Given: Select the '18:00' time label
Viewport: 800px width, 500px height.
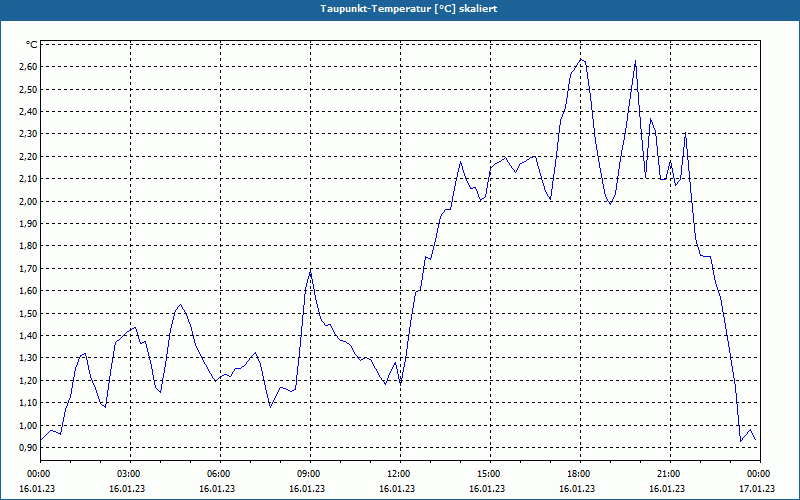Looking at the screenshot, I should pyautogui.click(x=577, y=474).
